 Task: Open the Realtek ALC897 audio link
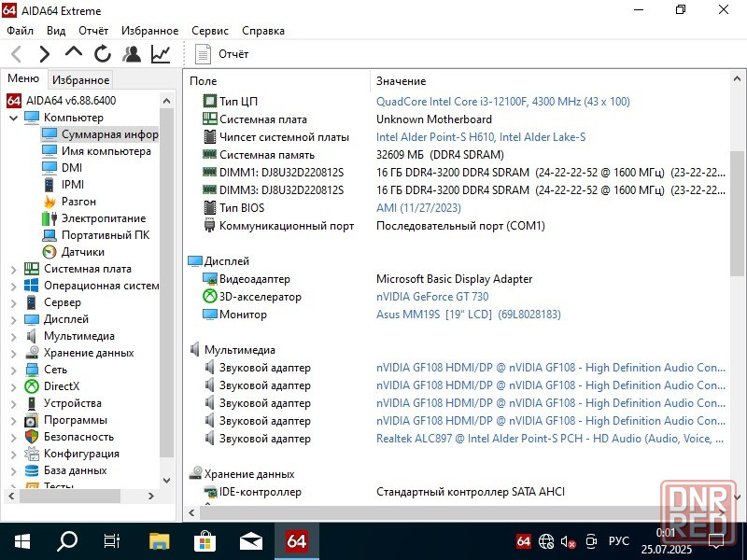[551, 439]
